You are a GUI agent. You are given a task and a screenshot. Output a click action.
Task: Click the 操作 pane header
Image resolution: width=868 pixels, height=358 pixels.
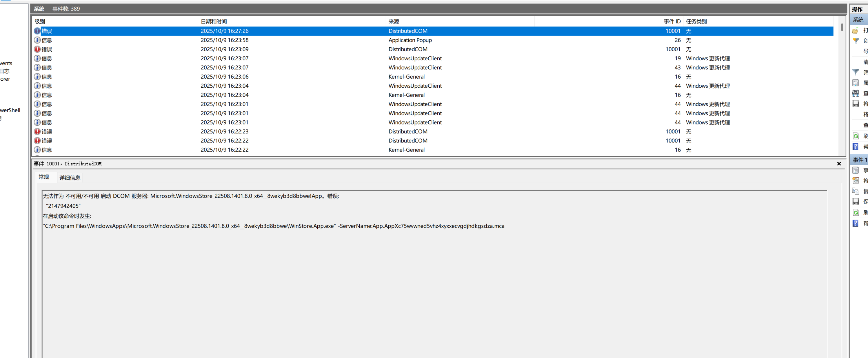[859, 9]
